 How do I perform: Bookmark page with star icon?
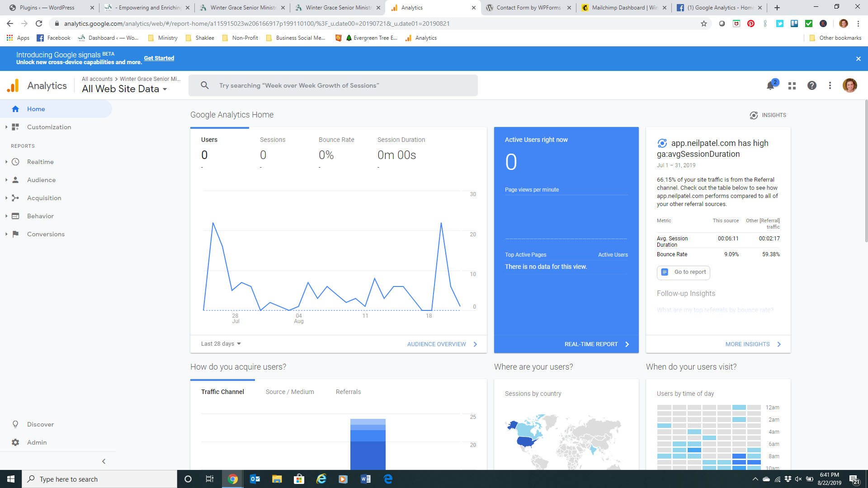pos(704,23)
